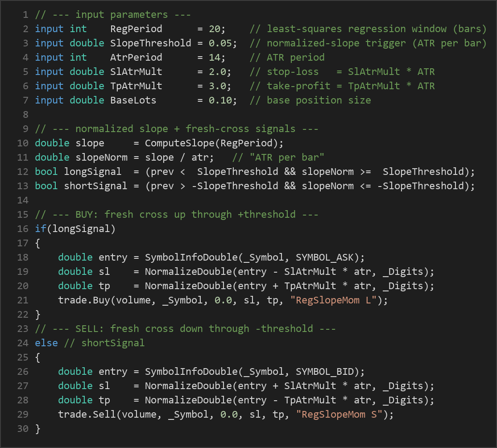The image size is (497, 448).
Task: Click the opening brace on line 17
Action: pyautogui.click(x=38, y=243)
